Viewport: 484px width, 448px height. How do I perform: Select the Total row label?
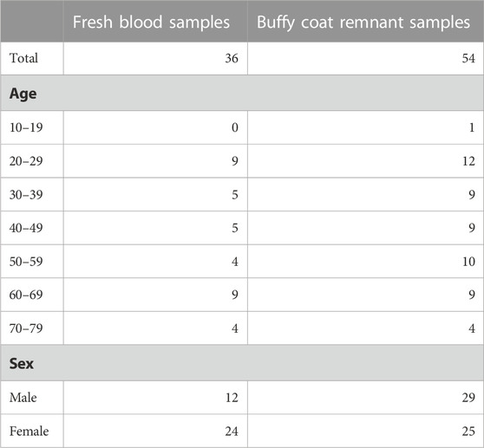[23, 58]
